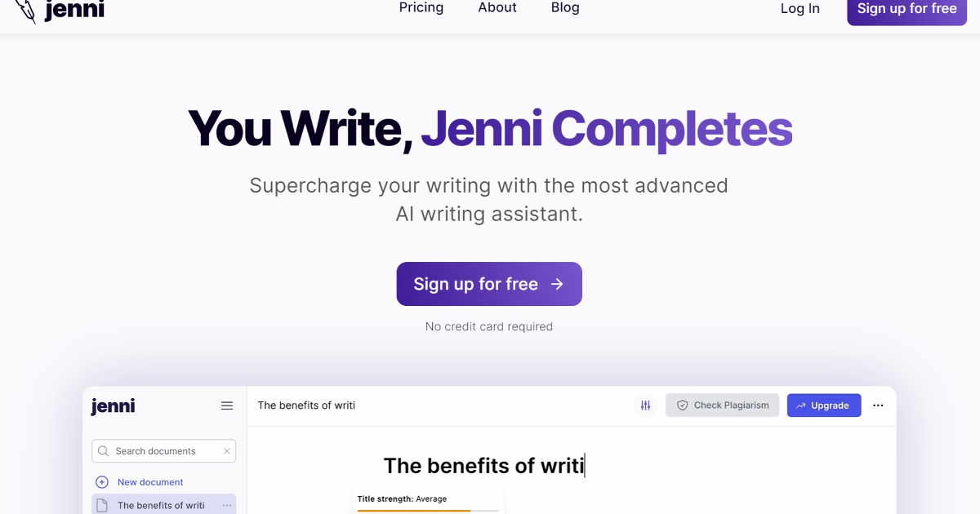This screenshot has width=980, height=514.
Task: Click the purple Sign up for free button
Action: click(488, 283)
